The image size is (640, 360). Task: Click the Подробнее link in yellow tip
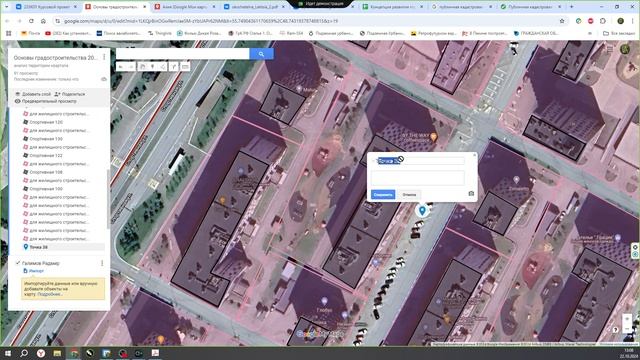pyautogui.click(x=49, y=294)
